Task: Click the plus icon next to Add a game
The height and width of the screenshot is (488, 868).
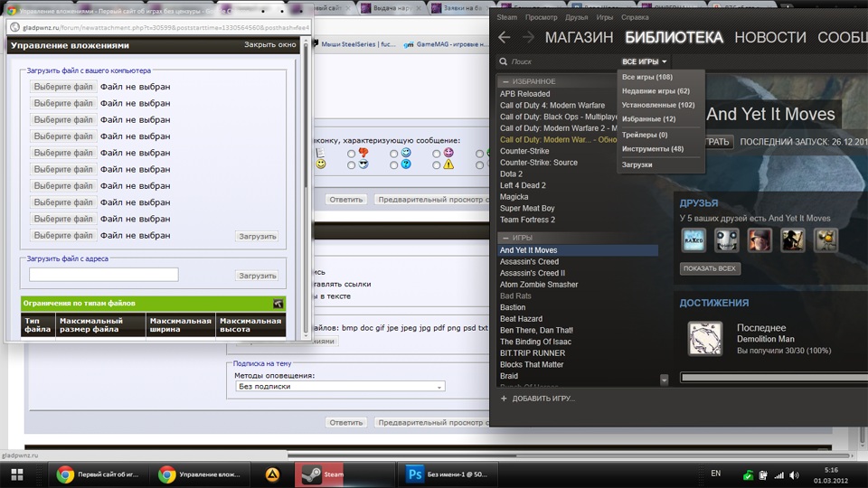Action: (504, 399)
